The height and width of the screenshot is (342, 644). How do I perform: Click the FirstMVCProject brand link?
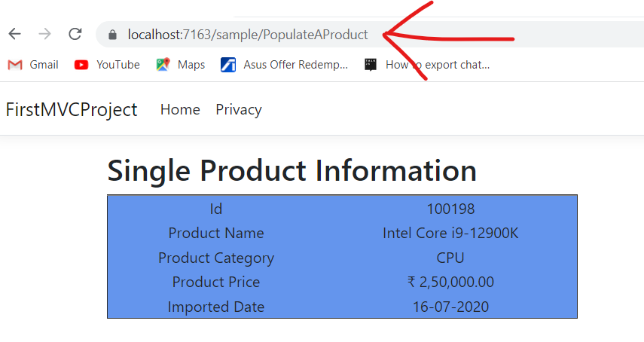click(72, 110)
